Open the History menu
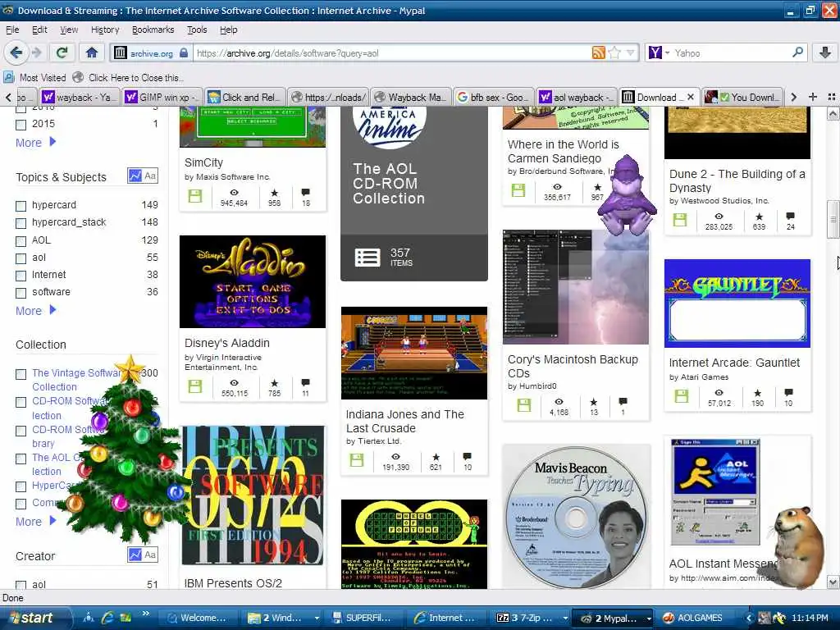Screen dimensions: 840x630 tap(105, 30)
